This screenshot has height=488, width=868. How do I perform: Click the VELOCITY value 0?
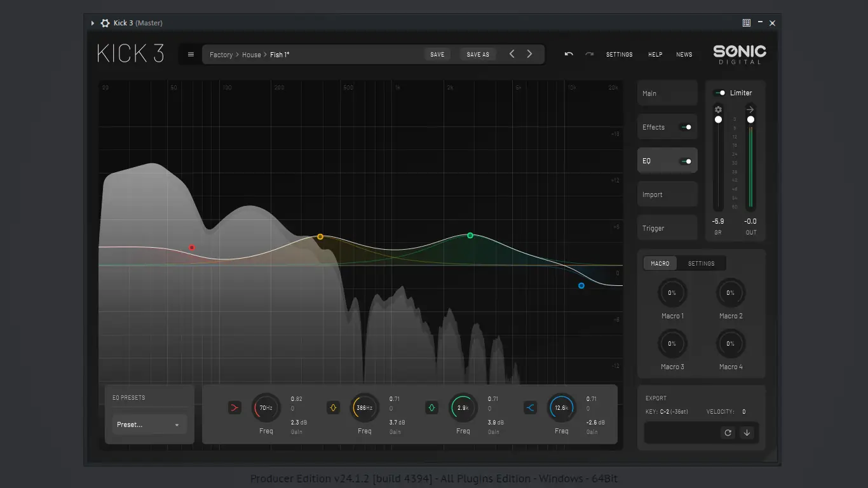click(744, 412)
